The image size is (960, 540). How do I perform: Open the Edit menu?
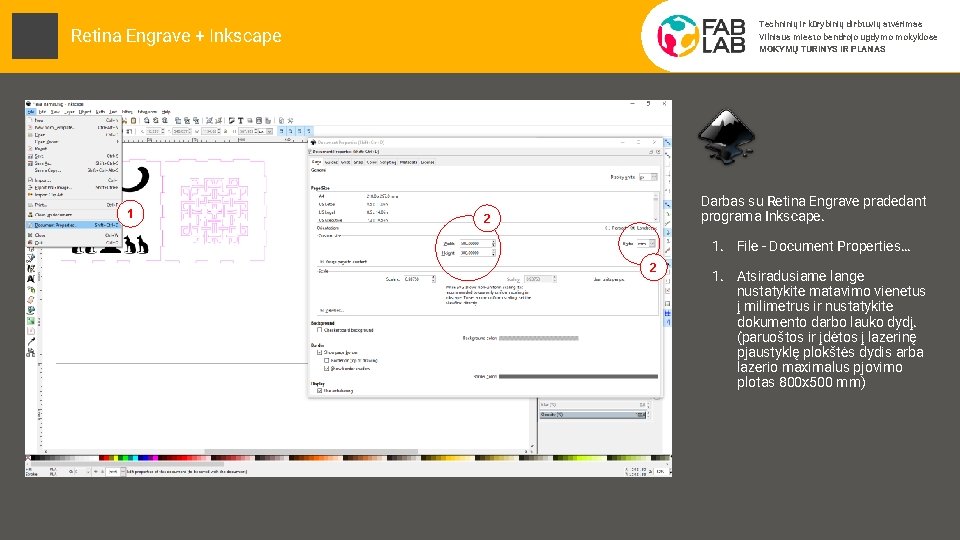[x=42, y=111]
